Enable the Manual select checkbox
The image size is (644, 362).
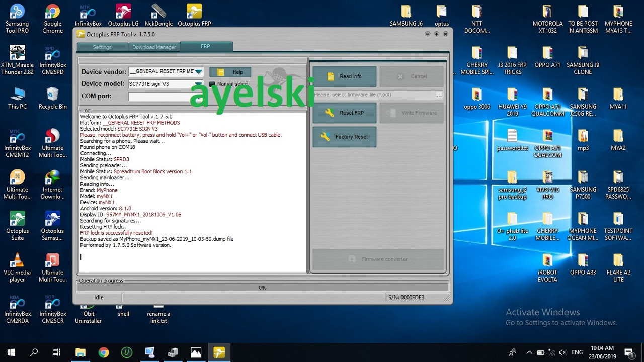[212, 84]
